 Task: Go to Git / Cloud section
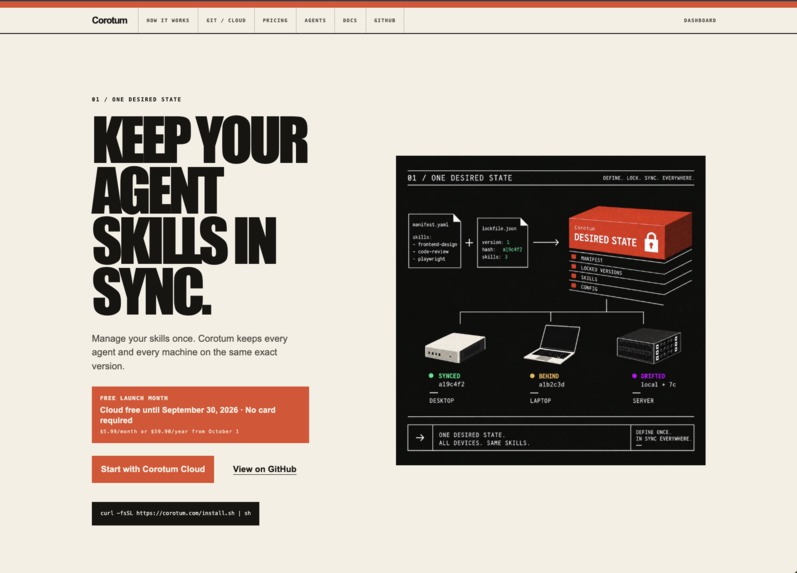coord(226,20)
